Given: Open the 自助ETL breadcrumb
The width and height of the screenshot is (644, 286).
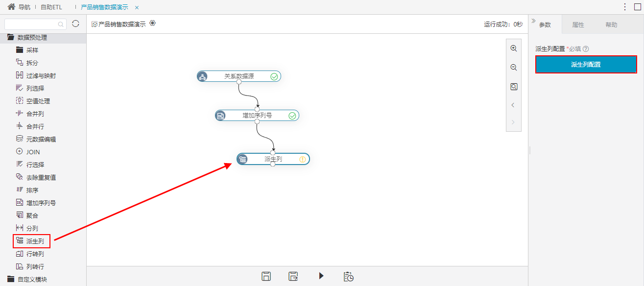Looking at the screenshot, I should pyautogui.click(x=51, y=7).
